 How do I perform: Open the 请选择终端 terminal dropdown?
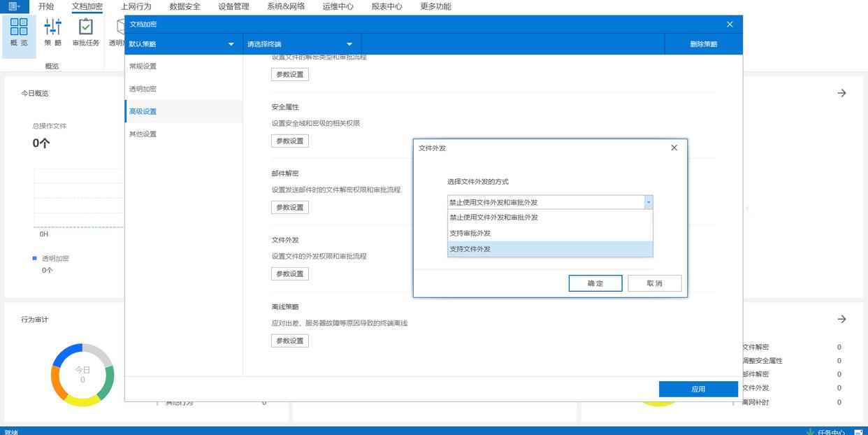pos(349,44)
